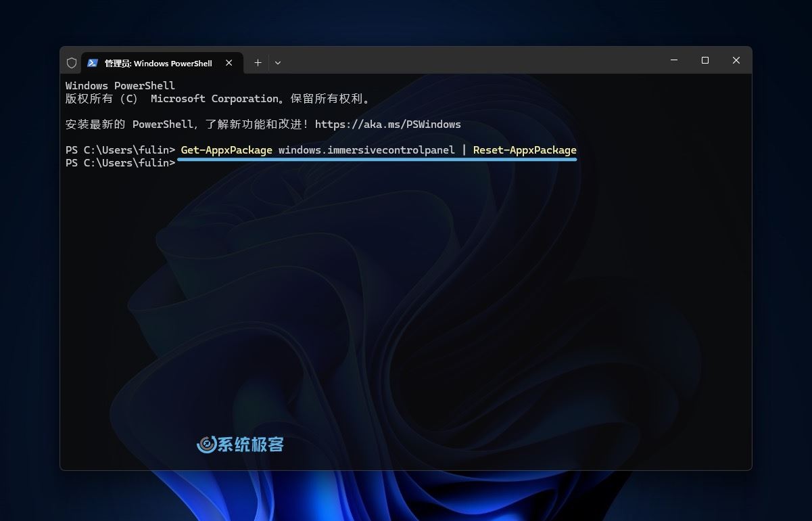
Task: Click the administrator shield icon
Action: coord(72,63)
